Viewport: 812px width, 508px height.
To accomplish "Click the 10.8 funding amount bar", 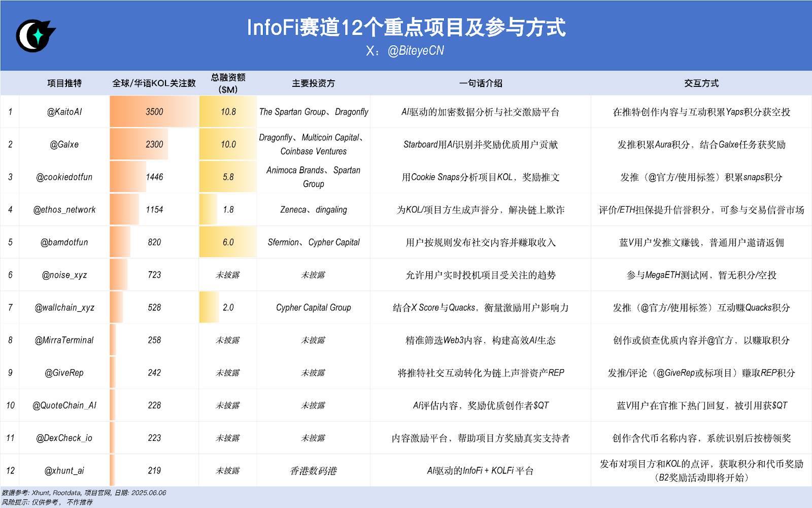I will (x=228, y=112).
